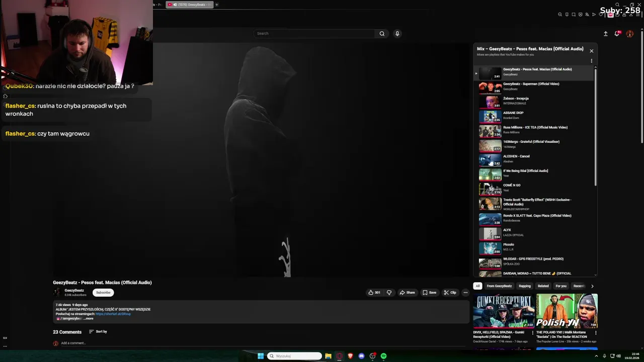Image resolution: width=644 pixels, height=362 pixels.
Task: Open the taskbar clock and date
Action: 631,356
